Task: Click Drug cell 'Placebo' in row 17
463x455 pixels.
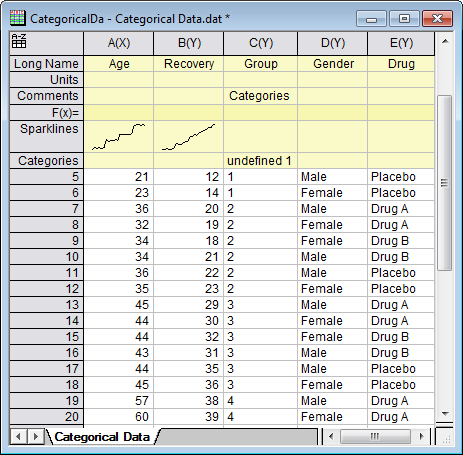Action: [x=401, y=369]
